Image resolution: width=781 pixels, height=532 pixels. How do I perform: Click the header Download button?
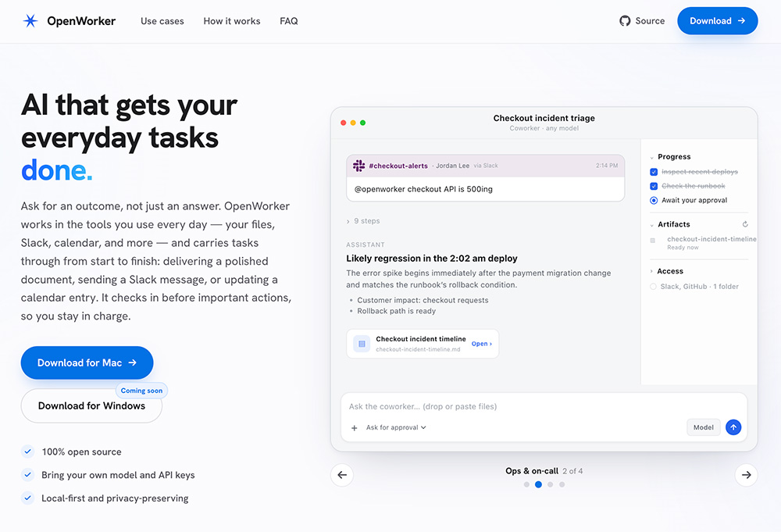click(717, 21)
